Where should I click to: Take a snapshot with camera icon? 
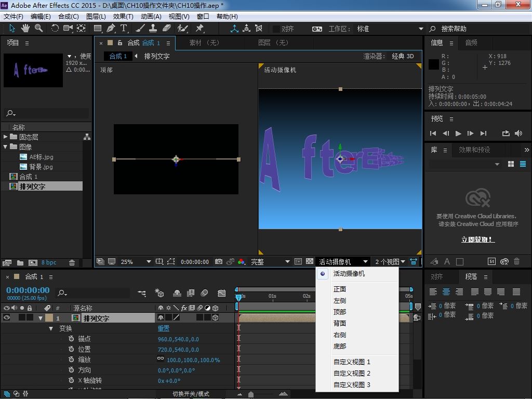219,262
